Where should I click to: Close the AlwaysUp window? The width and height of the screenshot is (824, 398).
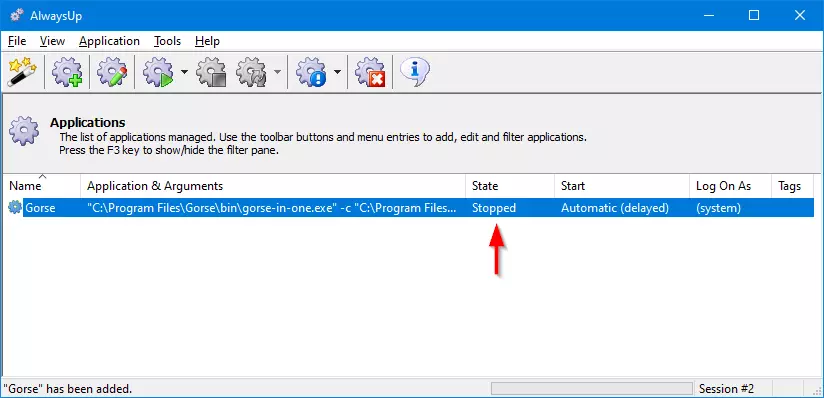[x=800, y=15]
